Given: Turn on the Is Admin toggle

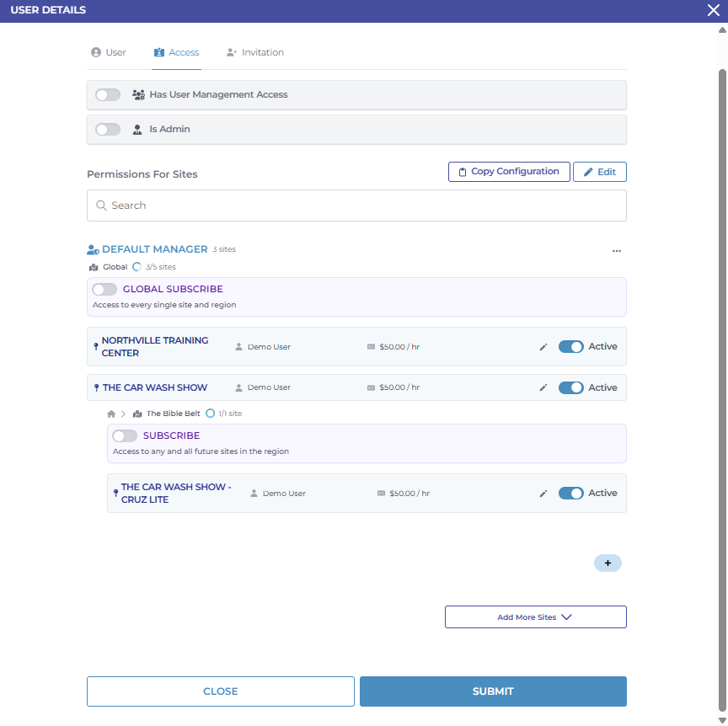Looking at the screenshot, I should coord(108,130).
